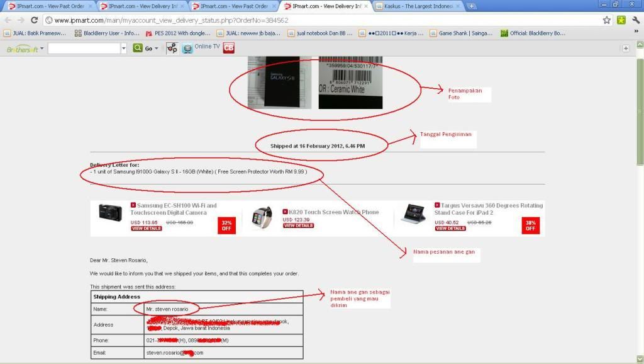
Task: Open K820 Touch Screen Watch Phone link
Action: 334,212
